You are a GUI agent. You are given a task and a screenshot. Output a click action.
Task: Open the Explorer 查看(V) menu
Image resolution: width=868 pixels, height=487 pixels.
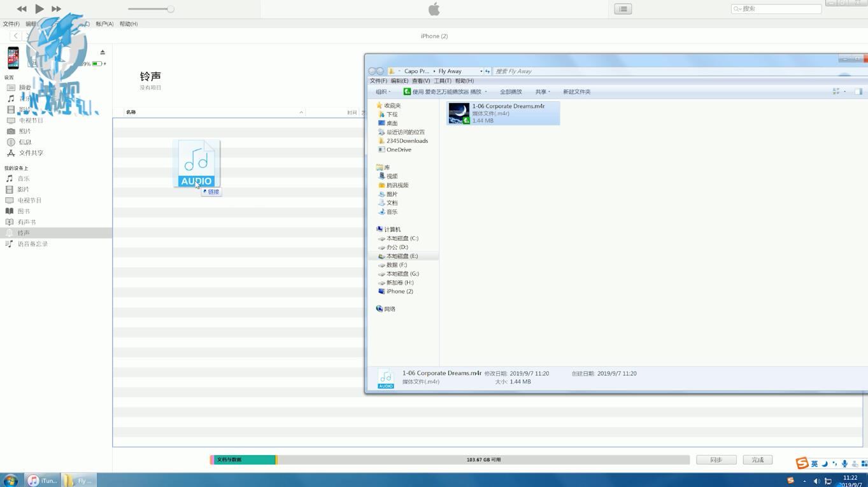[420, 81]
